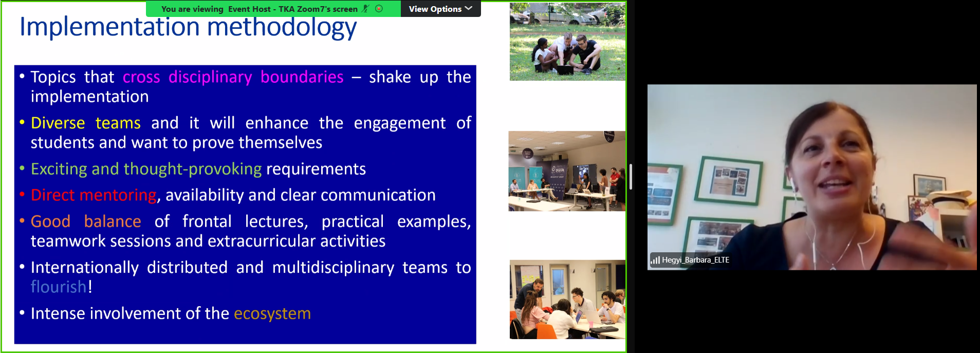This screenshot has height=353, width=980.
Task: Click the muted microphone icon in share banner
Action: [x=365, y=9]
